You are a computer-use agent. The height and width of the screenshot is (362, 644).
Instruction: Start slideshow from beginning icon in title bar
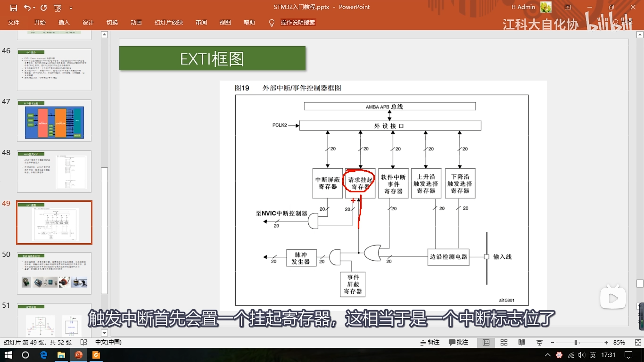point(58,8)
